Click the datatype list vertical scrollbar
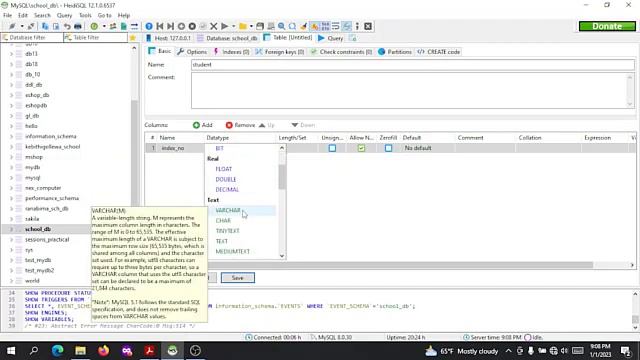640x360 pixels. (x=282, y=176)
